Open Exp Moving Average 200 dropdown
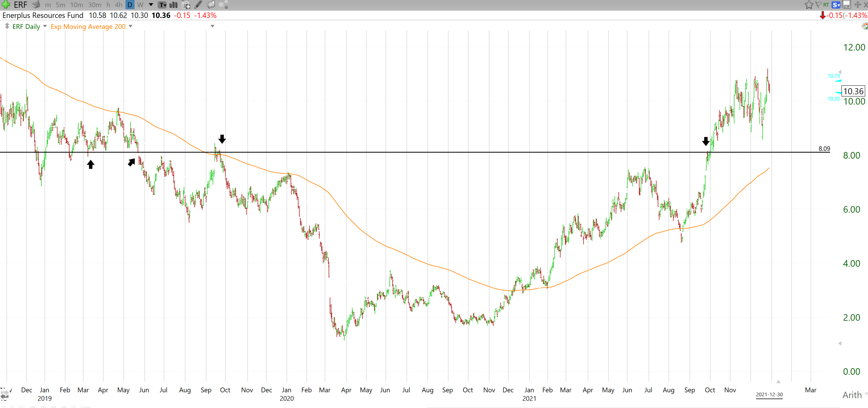Viewport: 868px width, 408px height. (131, 26)
